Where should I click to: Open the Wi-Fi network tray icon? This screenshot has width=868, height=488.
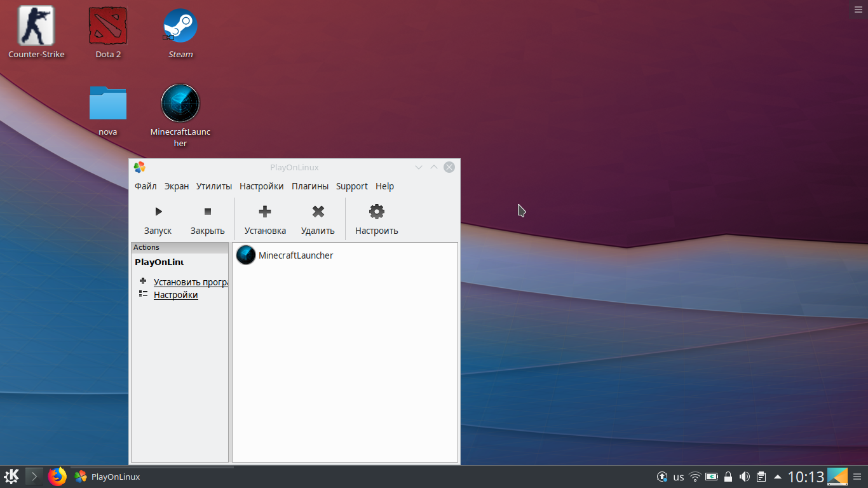pyautogui.click(x=695, y=477)
